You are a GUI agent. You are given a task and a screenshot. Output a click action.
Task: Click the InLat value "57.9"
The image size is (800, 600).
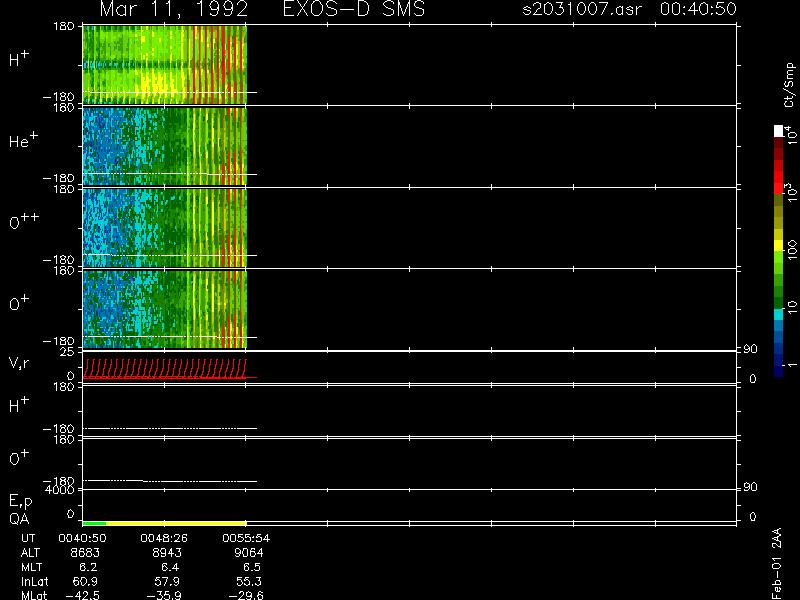pos(167,581)
